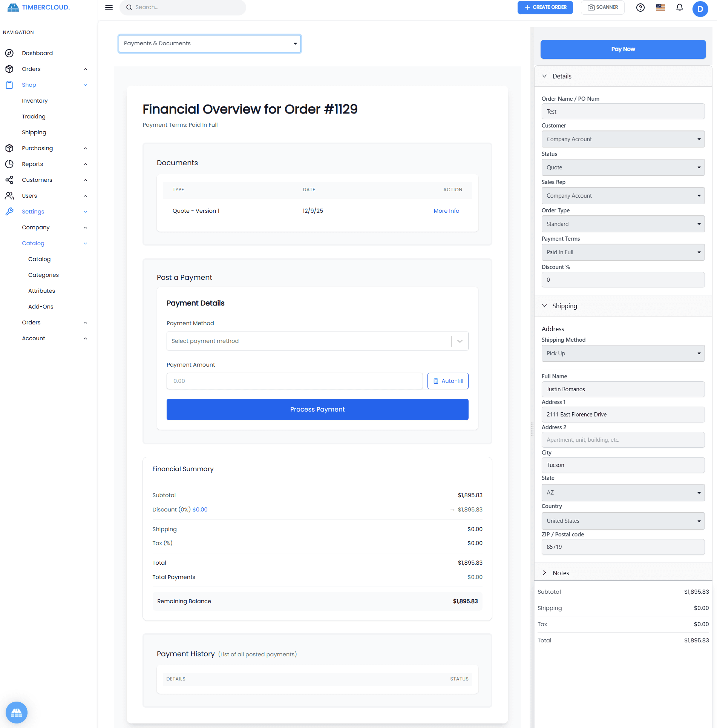
Task: Select the Users icon in the sidebar
Action: (x=9, y=195)
